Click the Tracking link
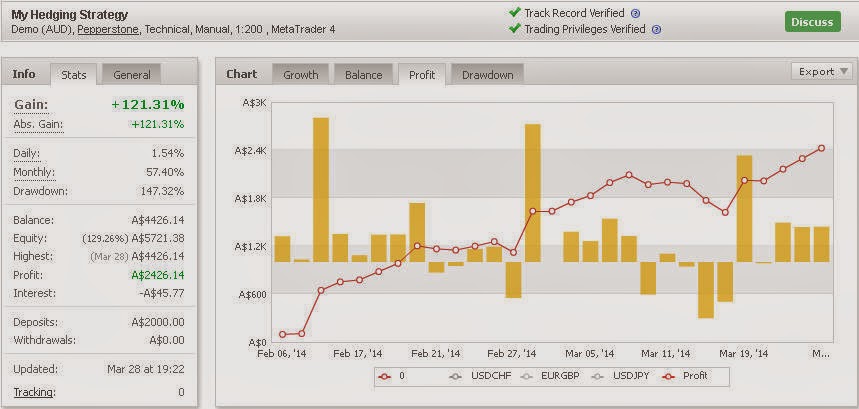The width and height of the screenshot is (859, 409). point(33,392)
